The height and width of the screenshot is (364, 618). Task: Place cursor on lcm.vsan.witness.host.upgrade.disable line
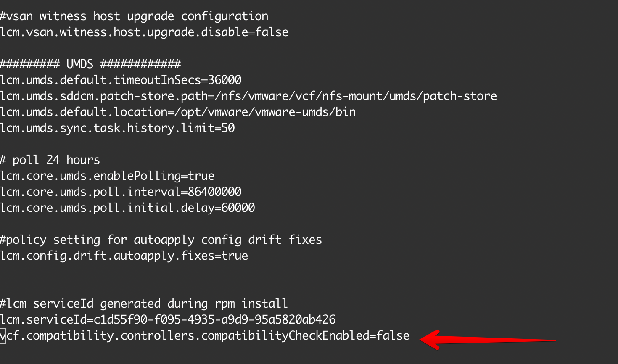(144, 32)
